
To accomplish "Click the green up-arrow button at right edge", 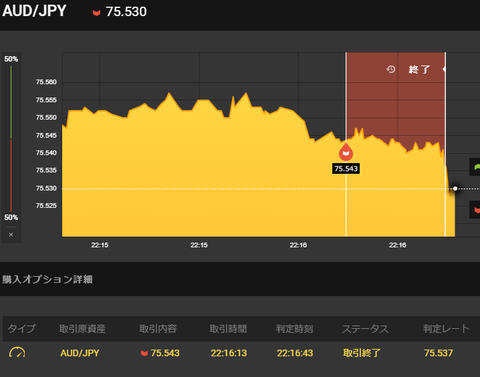I will coord(475,167).
